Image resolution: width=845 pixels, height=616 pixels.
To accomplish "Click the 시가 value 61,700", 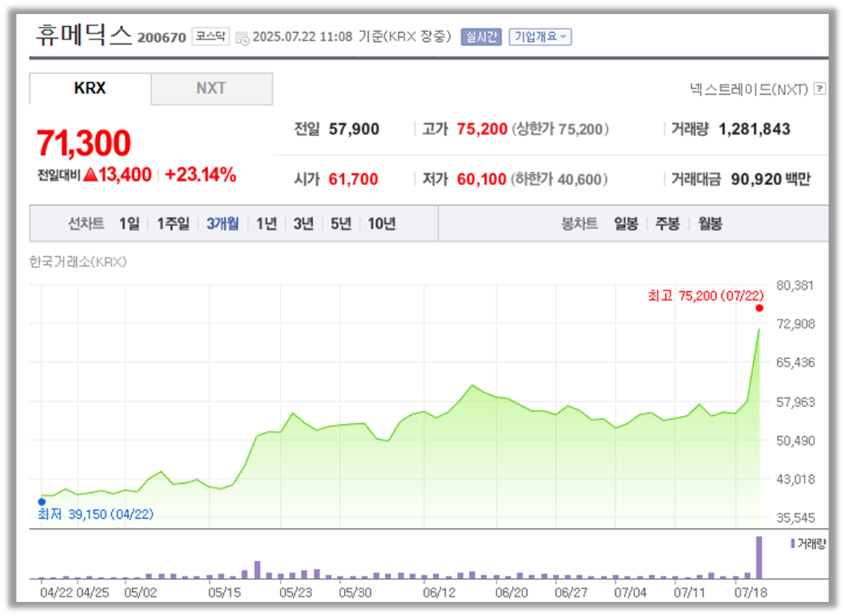I will pos(354,179).
